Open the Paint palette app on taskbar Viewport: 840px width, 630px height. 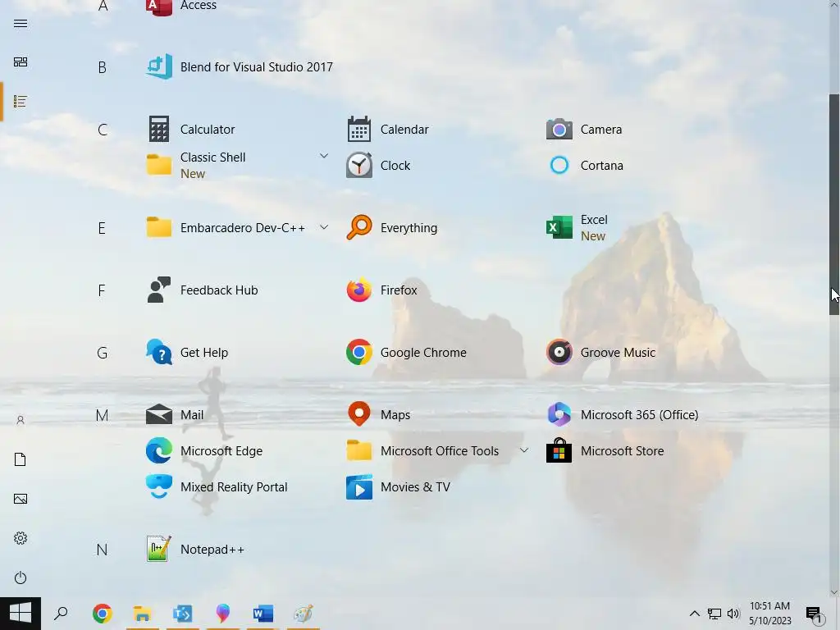[304, 614]
